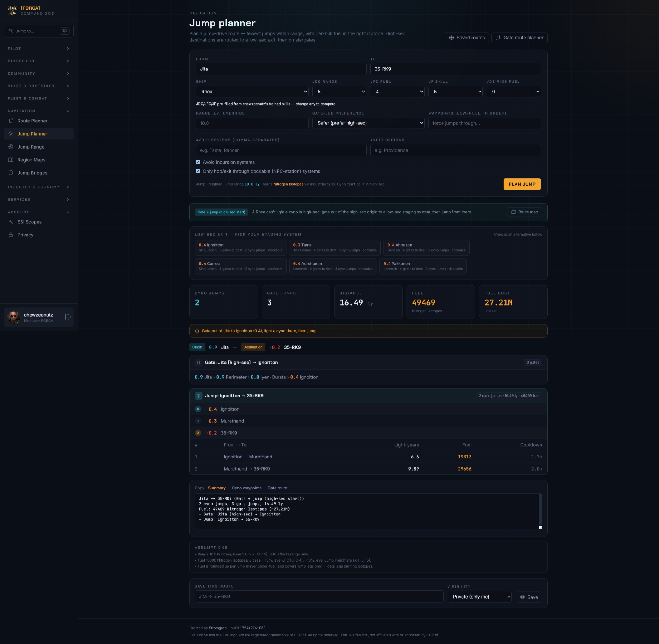Click the Save route button

click(x=529, y=597)
